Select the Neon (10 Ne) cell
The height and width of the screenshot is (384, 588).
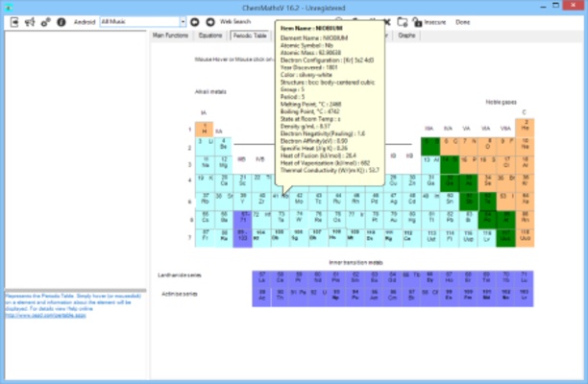(525, 146)
